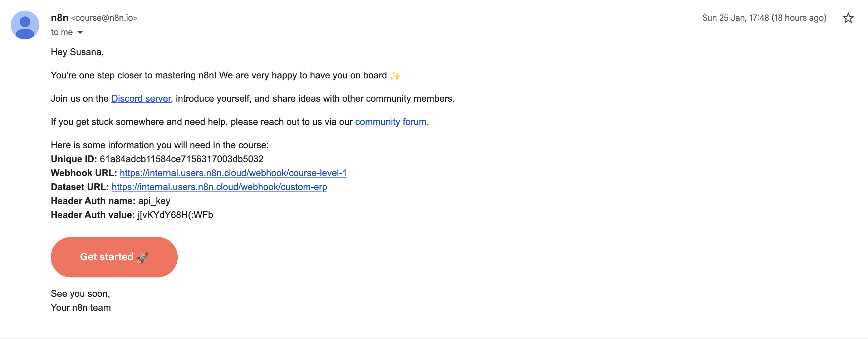Click the bold sender name n8n
This screenshot has height=339, width=868.
[x=59, y=18]
